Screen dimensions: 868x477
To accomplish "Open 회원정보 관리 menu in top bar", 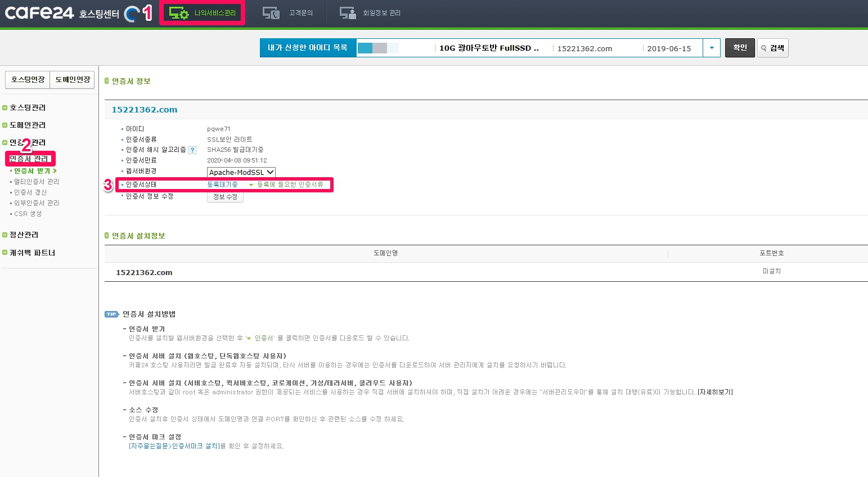I will pos(370,13).
